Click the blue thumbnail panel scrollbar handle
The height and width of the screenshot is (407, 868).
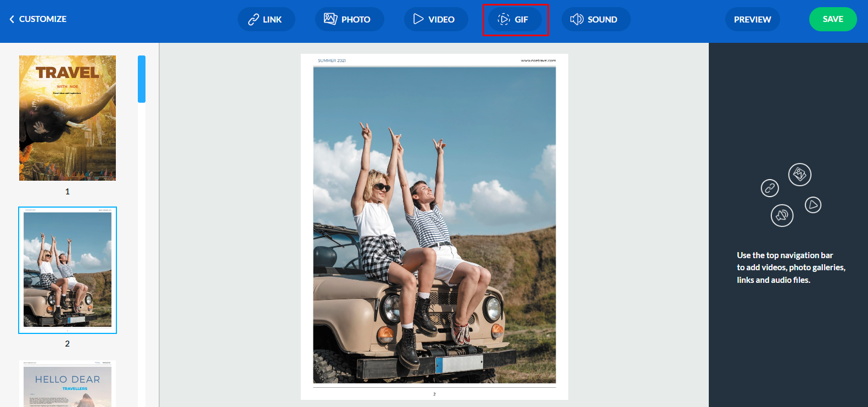pos(142,79)
